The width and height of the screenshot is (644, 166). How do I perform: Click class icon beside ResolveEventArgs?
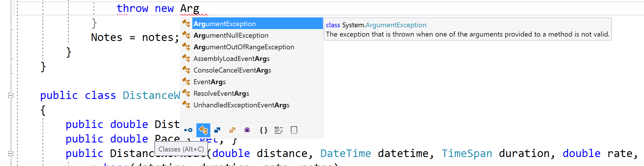pyautogui.click(x=186, y=93)
